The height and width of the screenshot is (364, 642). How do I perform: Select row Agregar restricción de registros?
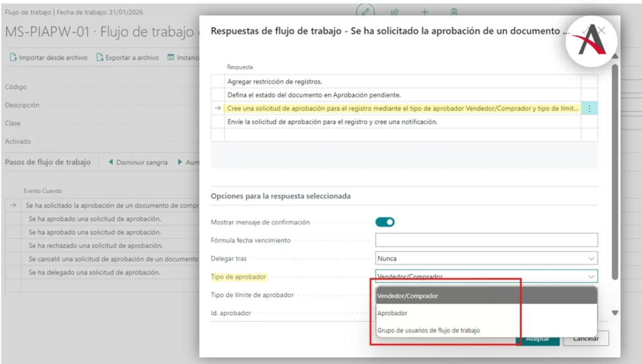(x=401, y=81)
